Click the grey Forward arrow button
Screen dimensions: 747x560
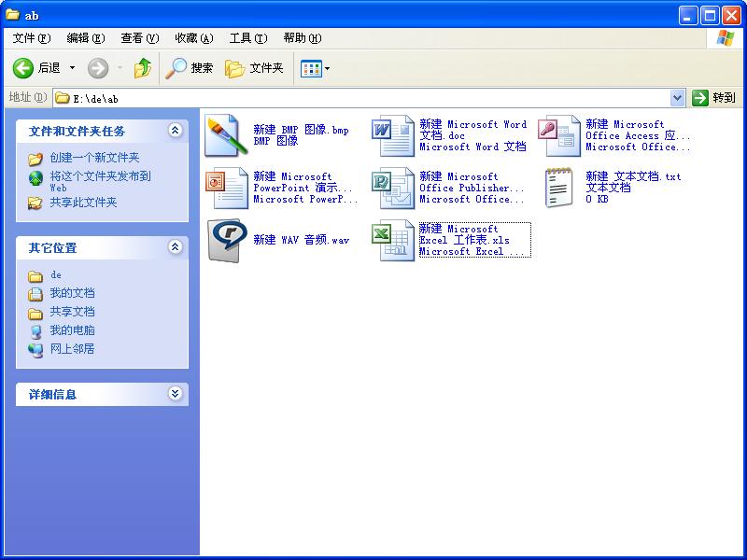(98, 68)
